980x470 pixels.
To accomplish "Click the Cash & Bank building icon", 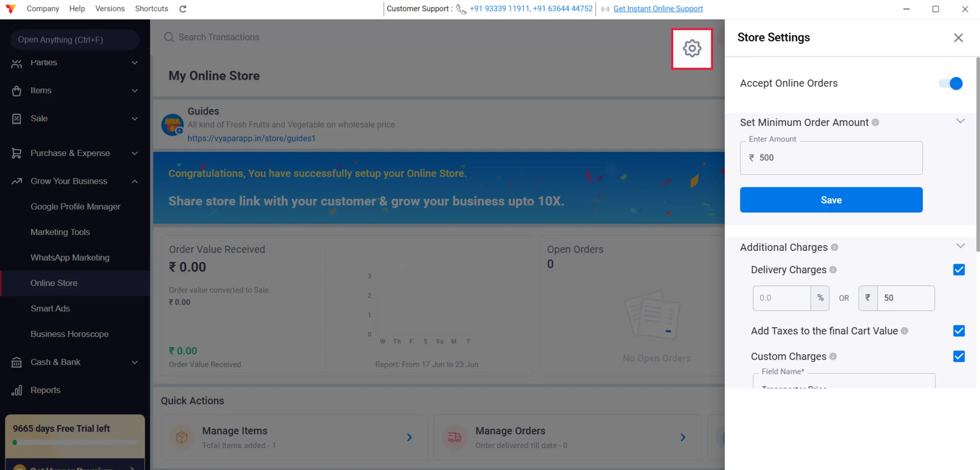I will (16, 362).
